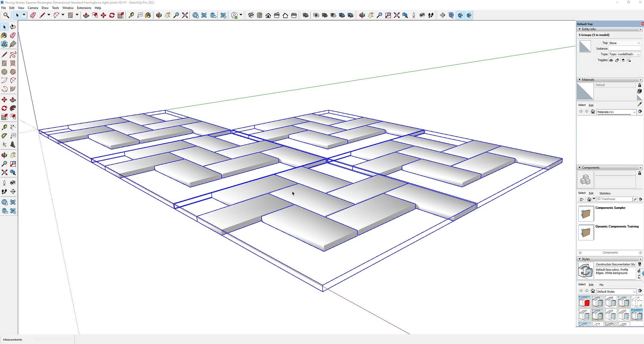Activate the Orbit tool in top toolbar
Image resolution: width=644 pixels, height=344 pixels.
(159, 15)
